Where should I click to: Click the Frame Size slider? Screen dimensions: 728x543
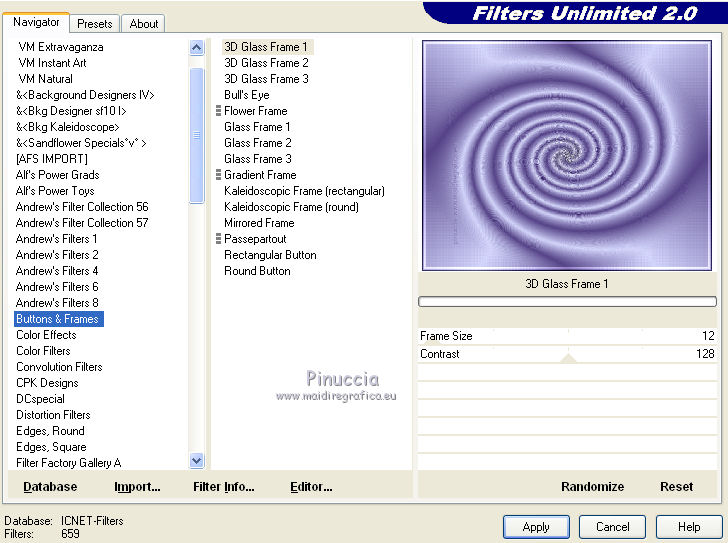(x=567, y=336)
